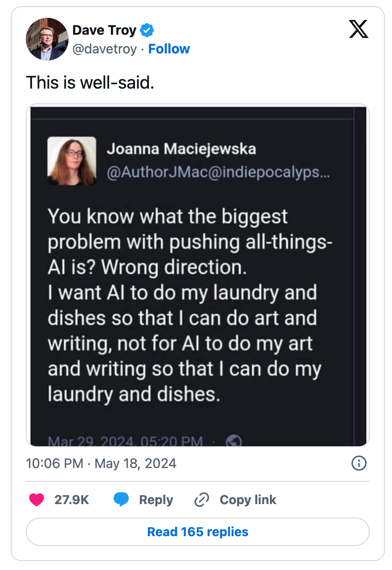Click the heart like icon
Viewport: 392px width, 570px height.
[37, 500]
